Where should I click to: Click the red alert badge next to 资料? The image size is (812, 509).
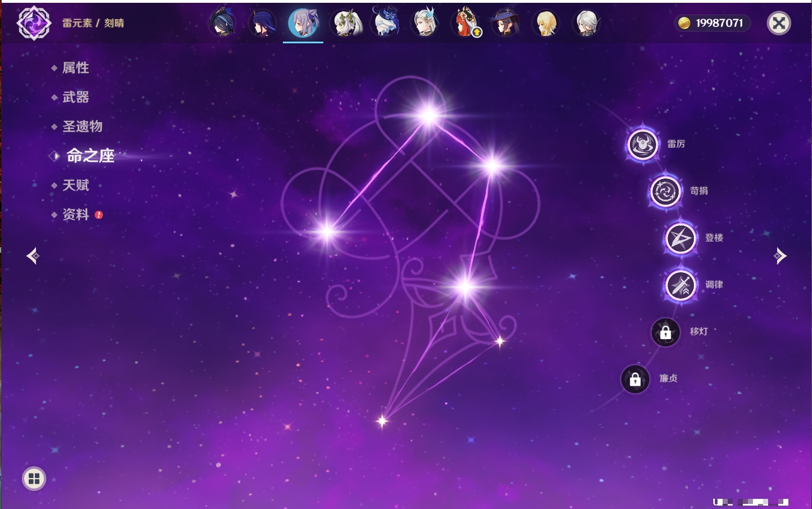point(99,215)
